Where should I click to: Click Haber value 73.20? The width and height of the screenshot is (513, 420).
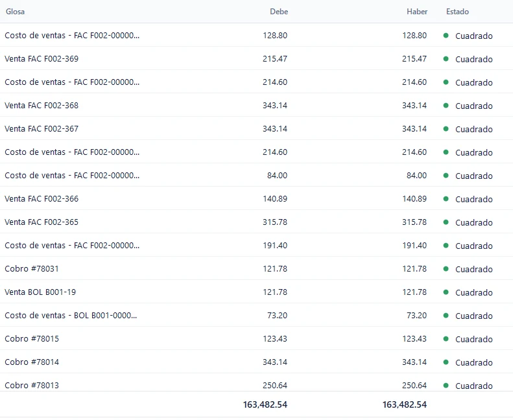[416, 316]
